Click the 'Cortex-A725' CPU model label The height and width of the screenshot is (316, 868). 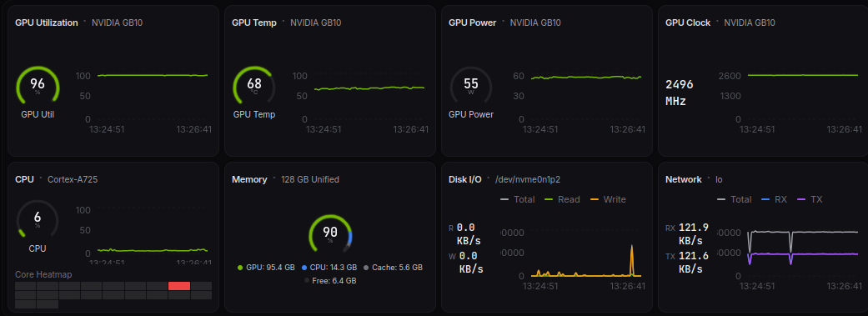coord(73,179)
